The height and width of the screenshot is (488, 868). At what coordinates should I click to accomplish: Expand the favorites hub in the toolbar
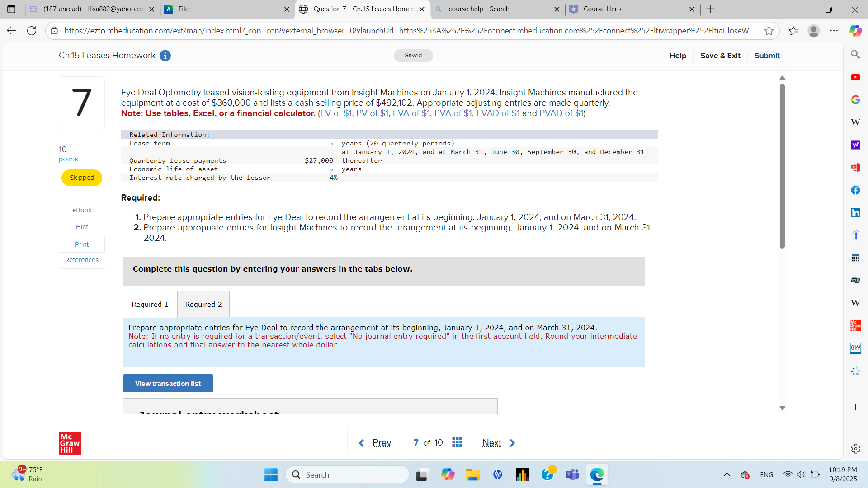pyautogui.click(x=793, y=31)
